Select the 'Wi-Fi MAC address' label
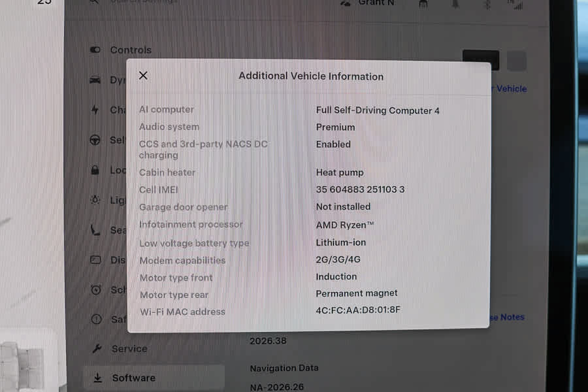 [183, 312]
